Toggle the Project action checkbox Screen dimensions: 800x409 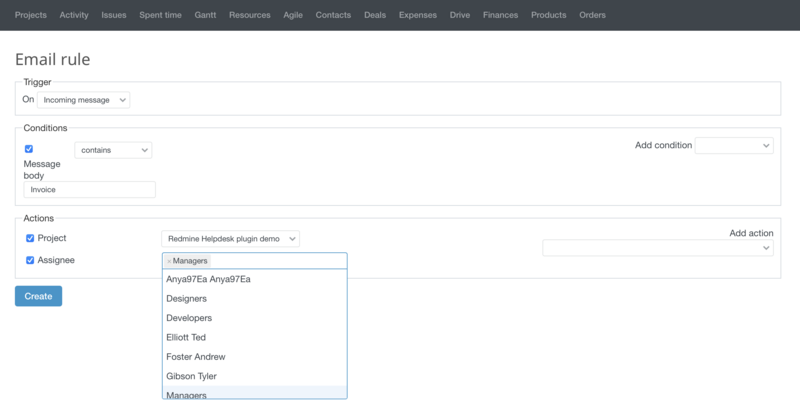click(x=30, y=239)
